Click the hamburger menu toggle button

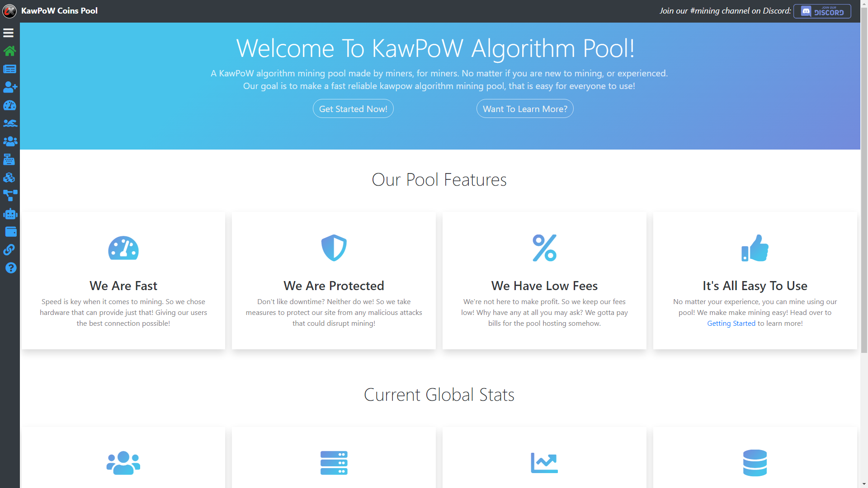(8, 33)
